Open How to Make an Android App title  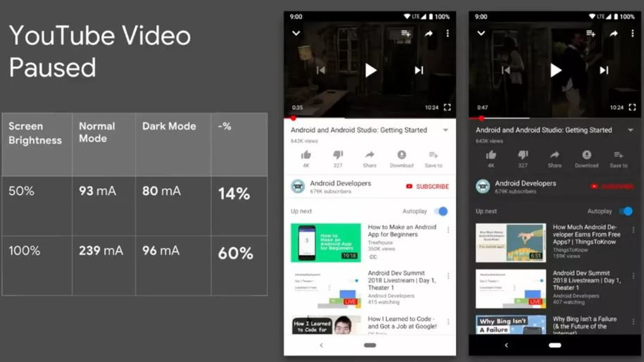402,230
